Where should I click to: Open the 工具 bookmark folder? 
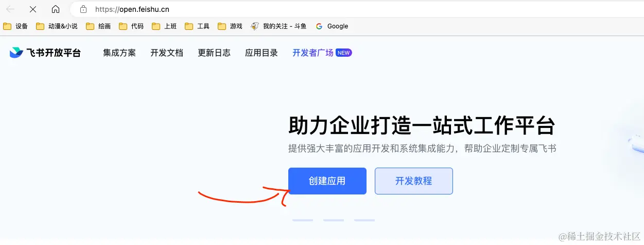pyautogui.click(x=197, y=26)
